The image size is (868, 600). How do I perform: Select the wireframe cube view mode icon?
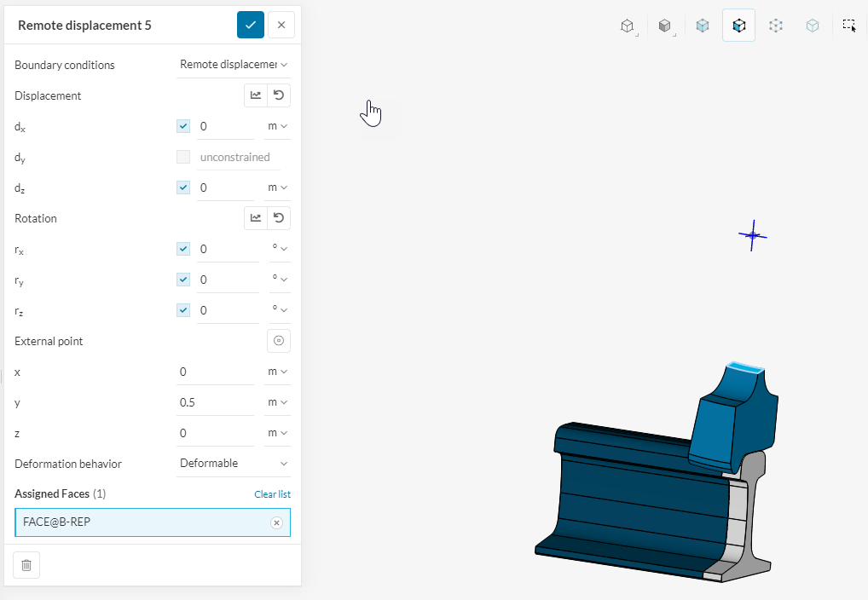[x=628, y=26]
